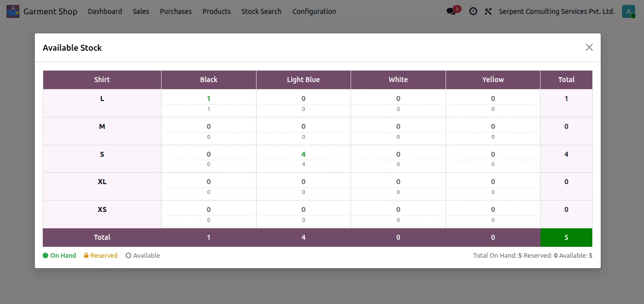The image size is (644, 304).
Task: Click the Available Stock dialog title
Action: [x=72, y=48]
